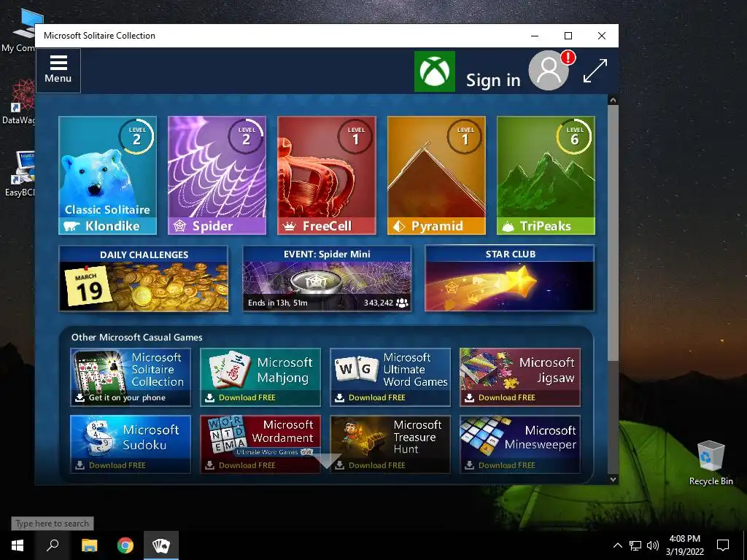Download Microsoft Wordament for free
Screen dimensions: 747x560
(260, 444)
